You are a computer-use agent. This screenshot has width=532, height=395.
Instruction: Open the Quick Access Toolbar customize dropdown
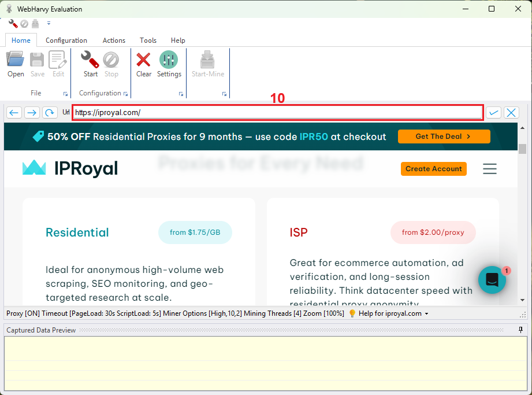point(49,24)
